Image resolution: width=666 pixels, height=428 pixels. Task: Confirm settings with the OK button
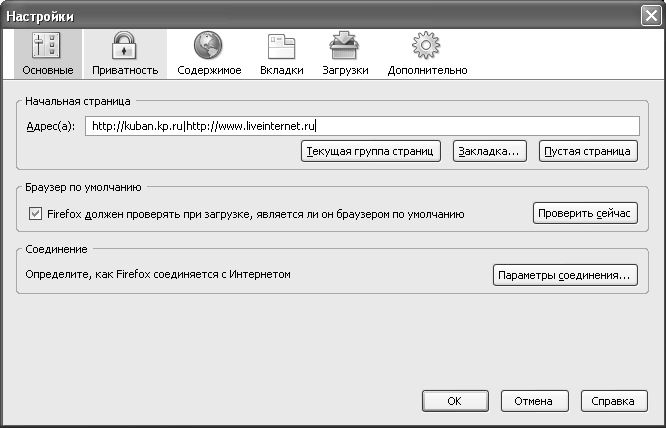point(455,401)
